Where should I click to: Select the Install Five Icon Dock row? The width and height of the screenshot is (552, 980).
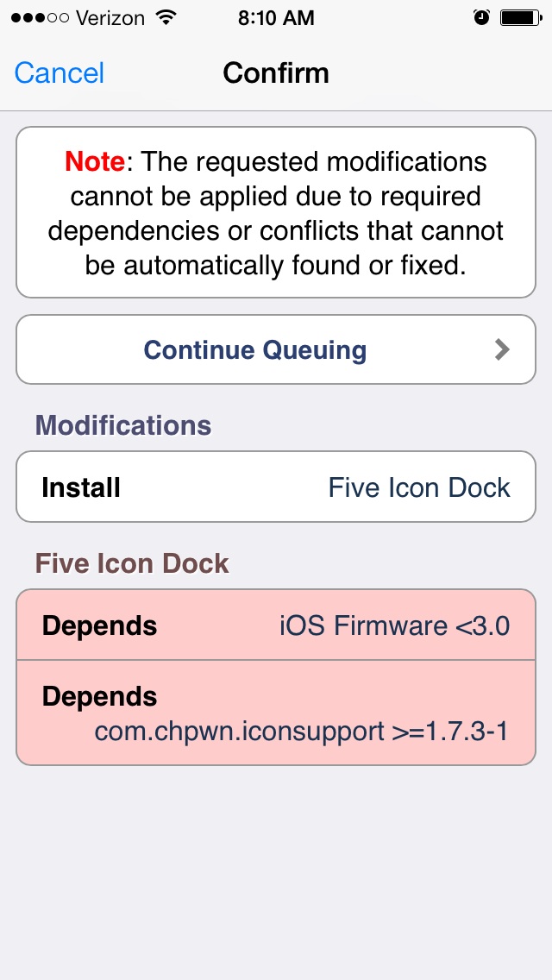coord(276,487)
